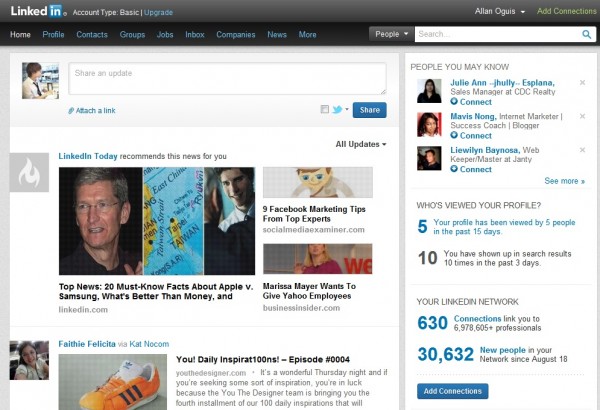Open the Profile menu item

(x=53, y=34)
